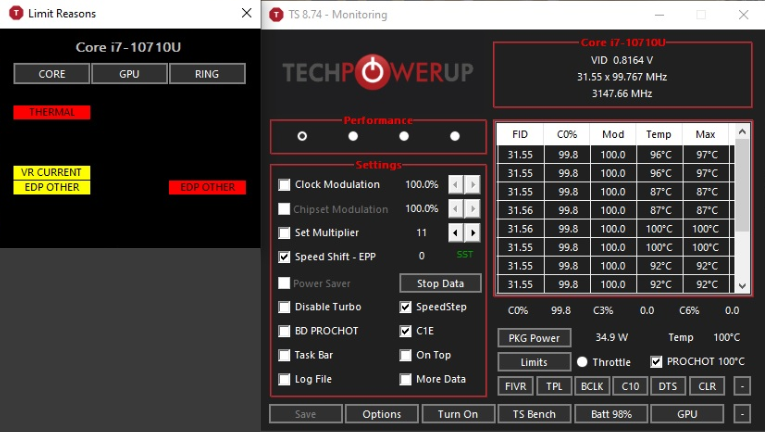Click ThrottleStop icon in Limit Reasons title
765x432 pixels.
(x=16, y=13)
